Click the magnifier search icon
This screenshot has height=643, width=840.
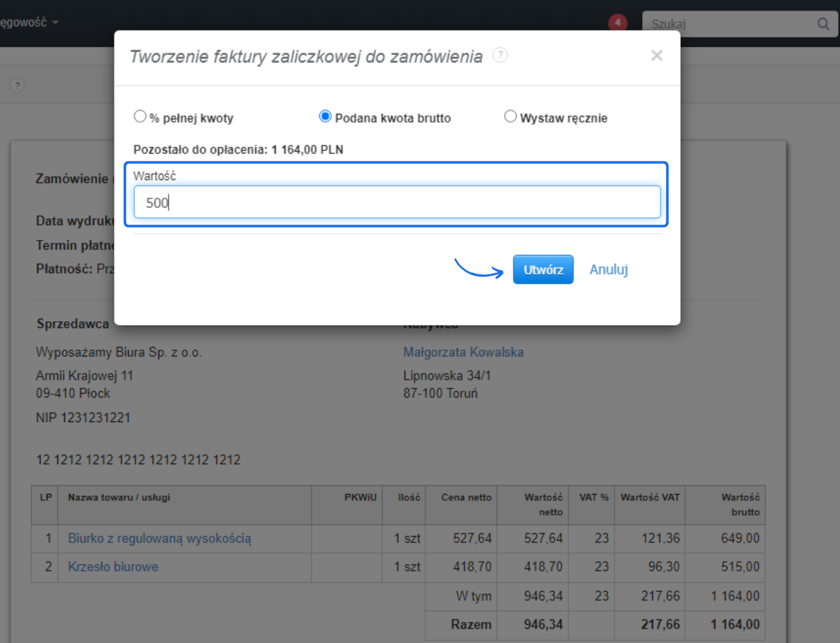click(823, 24)
